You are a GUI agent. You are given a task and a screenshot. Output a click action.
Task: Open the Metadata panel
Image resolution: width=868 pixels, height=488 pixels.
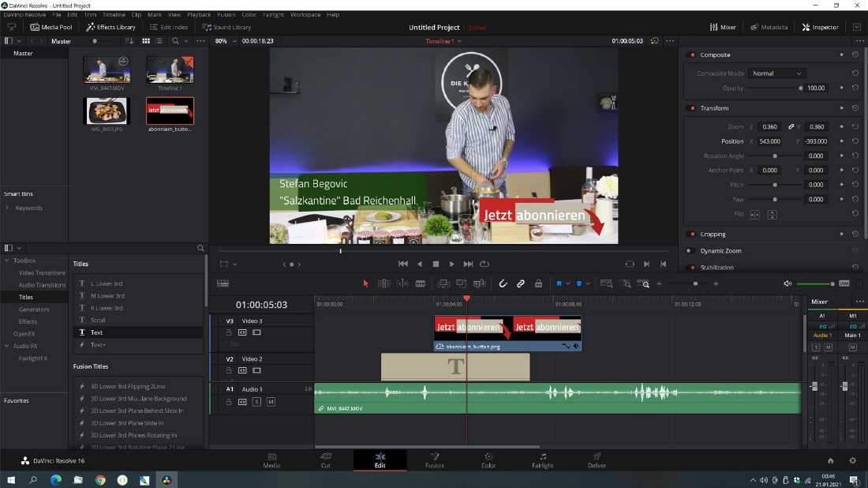coord(769,27)
